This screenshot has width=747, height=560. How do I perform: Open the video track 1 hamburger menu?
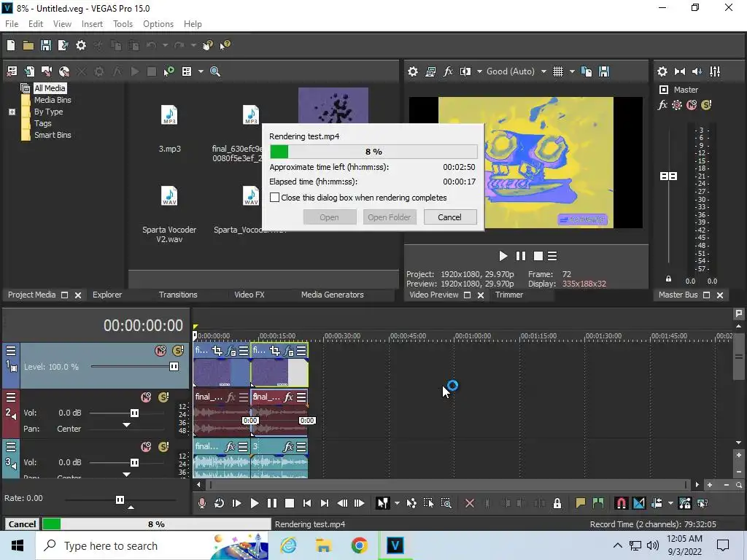tap(10, 351)
